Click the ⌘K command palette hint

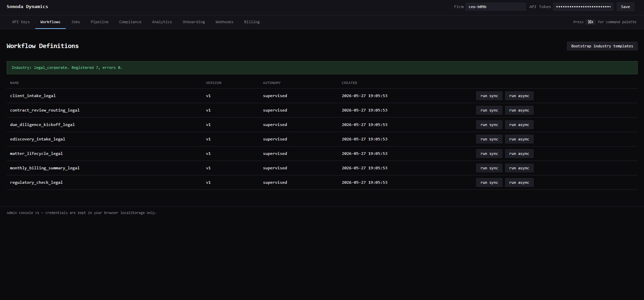click(591, 22)
